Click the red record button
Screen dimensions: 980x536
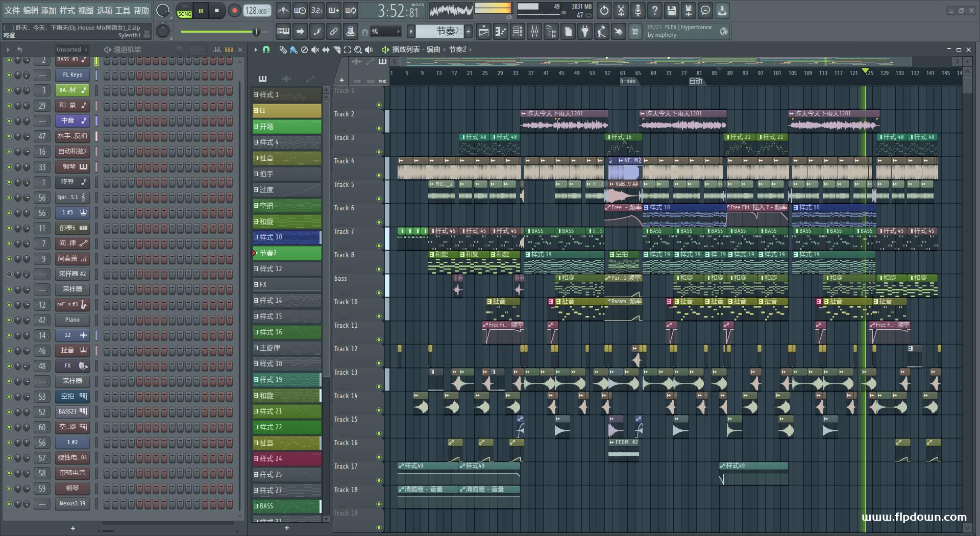pos(234,11)
